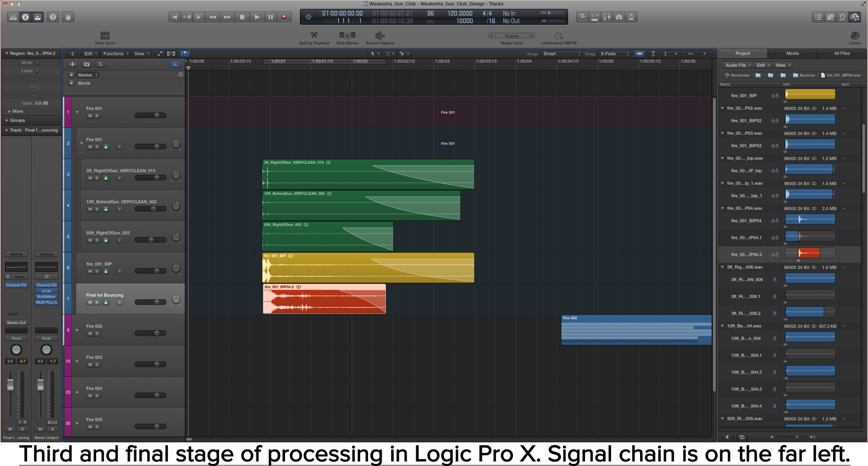Toggle the Mute checkbox in region inspector

[37, 63]
